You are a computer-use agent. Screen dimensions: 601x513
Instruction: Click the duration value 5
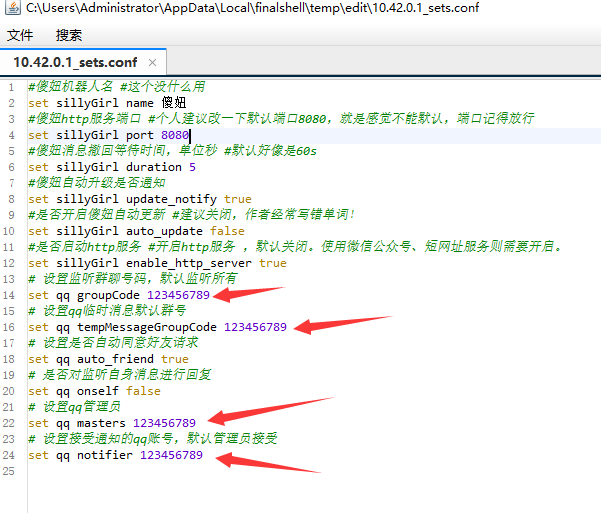tap(192, 167)
